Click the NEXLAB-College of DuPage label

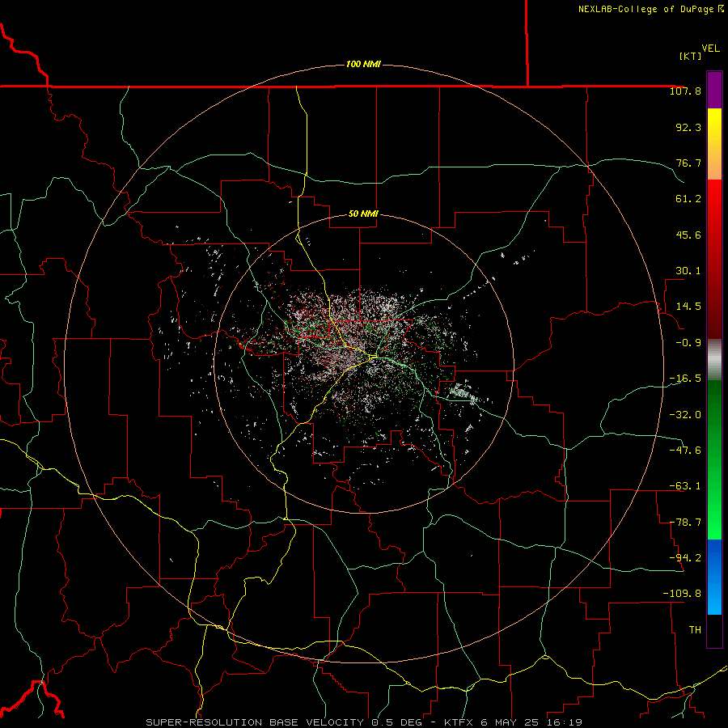[x=650, y=9]
